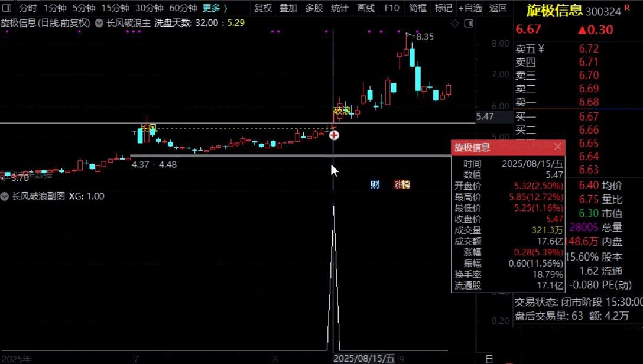Select the 买一 6.67 order row
The image size is (643, 364).
pos(578,117)
